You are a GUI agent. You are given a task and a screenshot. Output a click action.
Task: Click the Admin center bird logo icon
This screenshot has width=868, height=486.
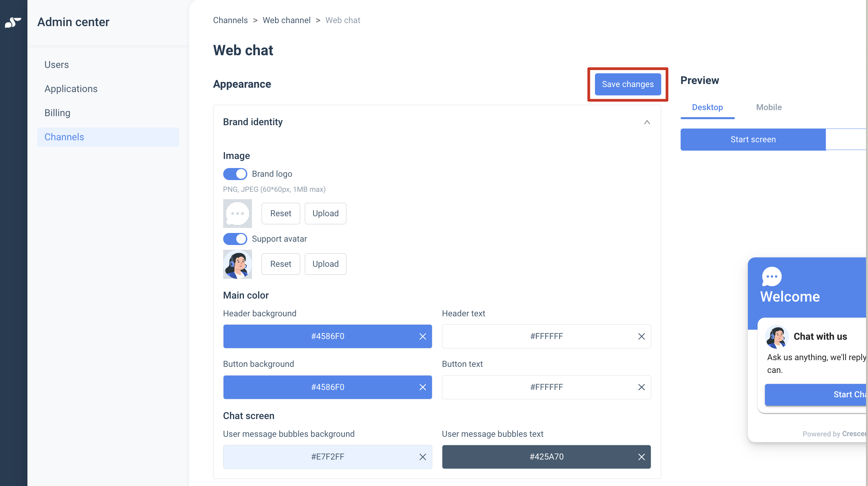[x=13, y=22]
